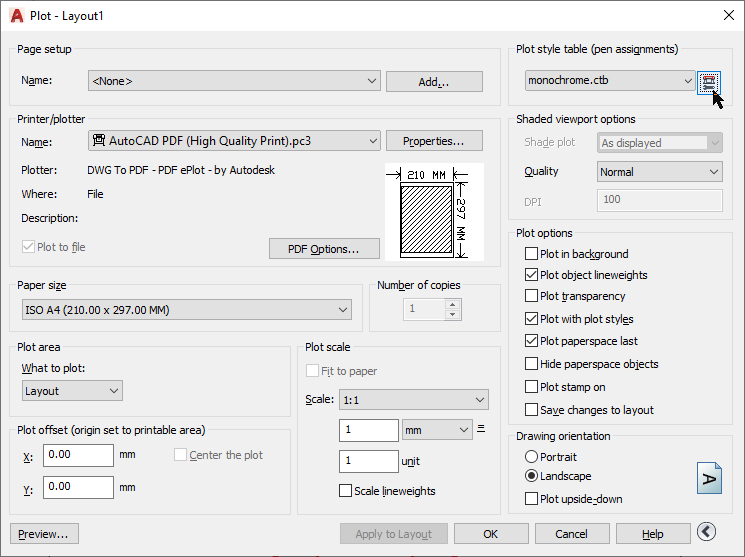Click the printer Properties button
This screenshot has width=745, height=557.
pos(434,141)
